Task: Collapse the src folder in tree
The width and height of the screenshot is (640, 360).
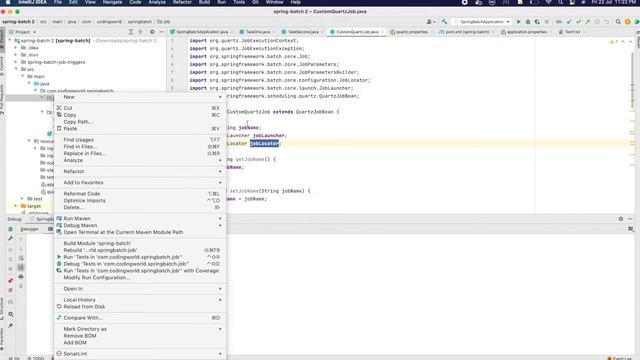Action: coord(16,69)
